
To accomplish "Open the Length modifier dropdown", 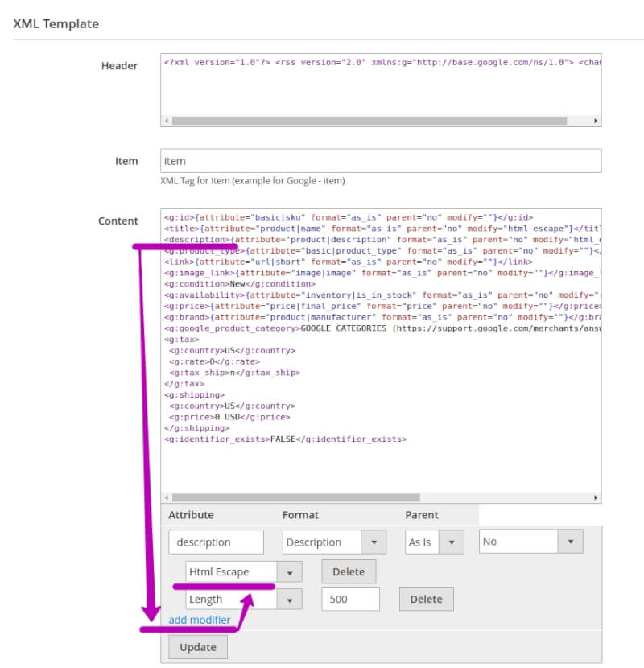I will (244, 599).
